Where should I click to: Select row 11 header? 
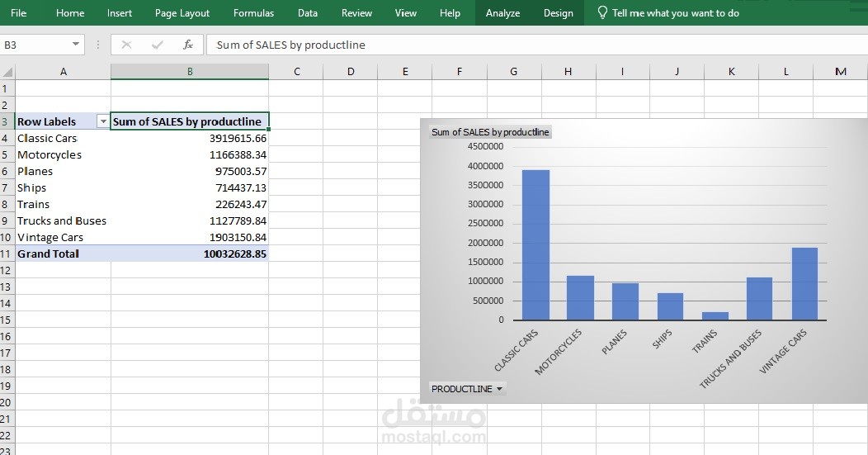click(x=6, y=254)
